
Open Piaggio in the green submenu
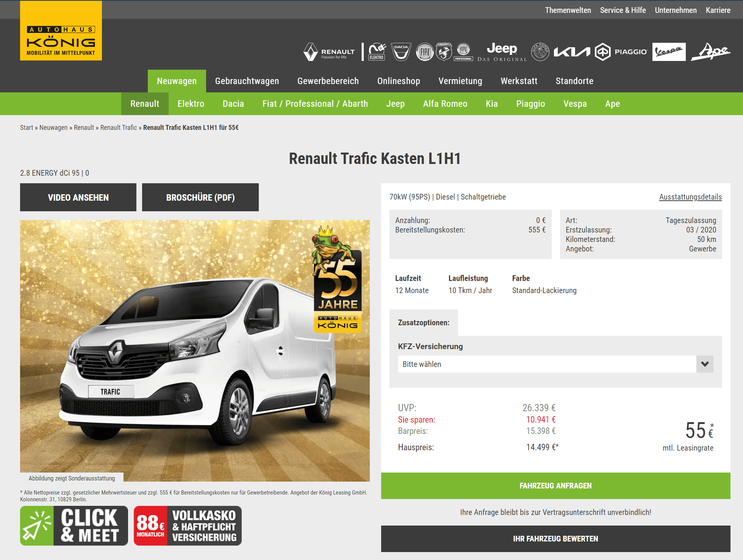pos(530,104)
